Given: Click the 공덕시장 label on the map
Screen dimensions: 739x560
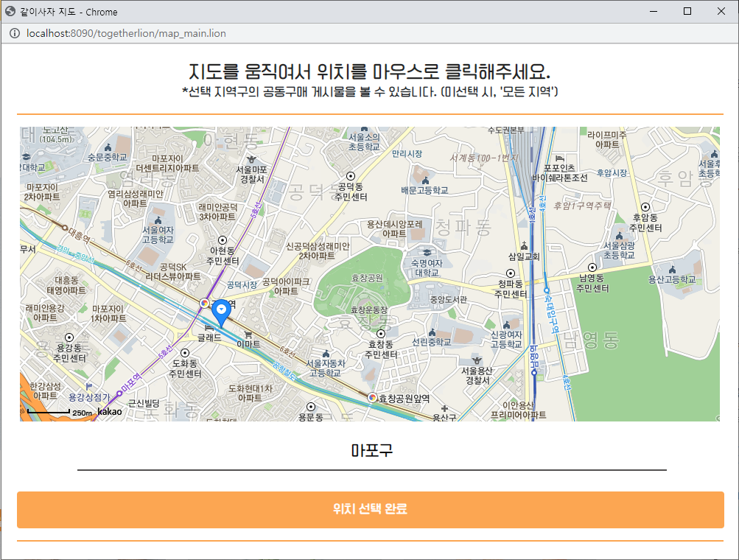Looking at the screenshot, I should pos(242,284).
